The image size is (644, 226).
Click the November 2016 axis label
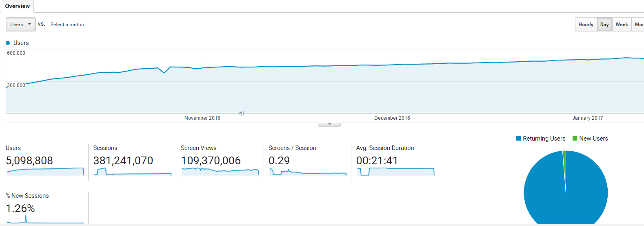coord(202,118)
